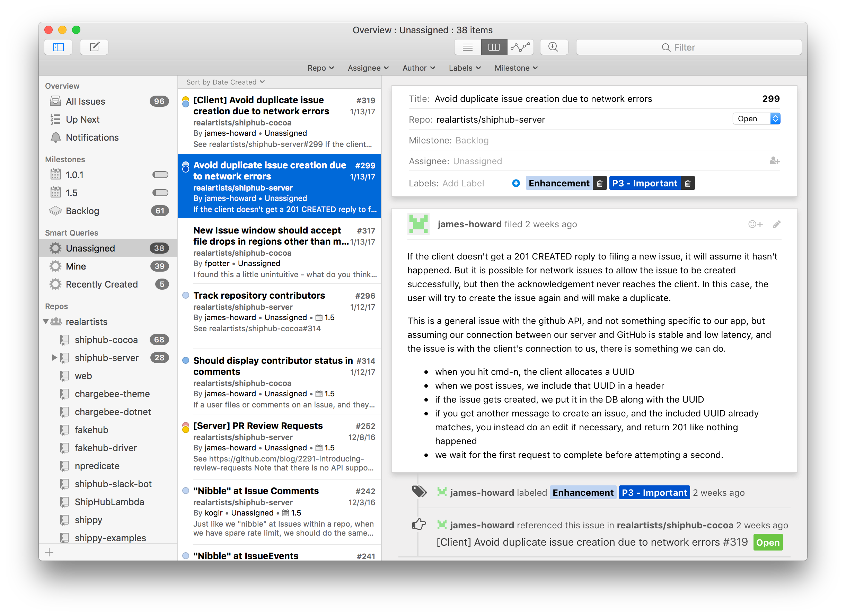This screenshot has width=846, height=616.
Task: Open issue #296 Track repository contributors
Action: point(279,317)
